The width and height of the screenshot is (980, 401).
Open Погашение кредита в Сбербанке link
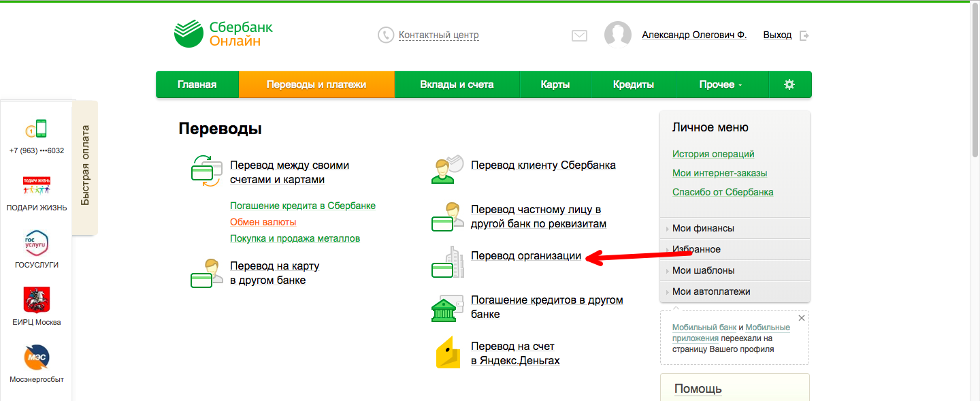pos(303,206)
